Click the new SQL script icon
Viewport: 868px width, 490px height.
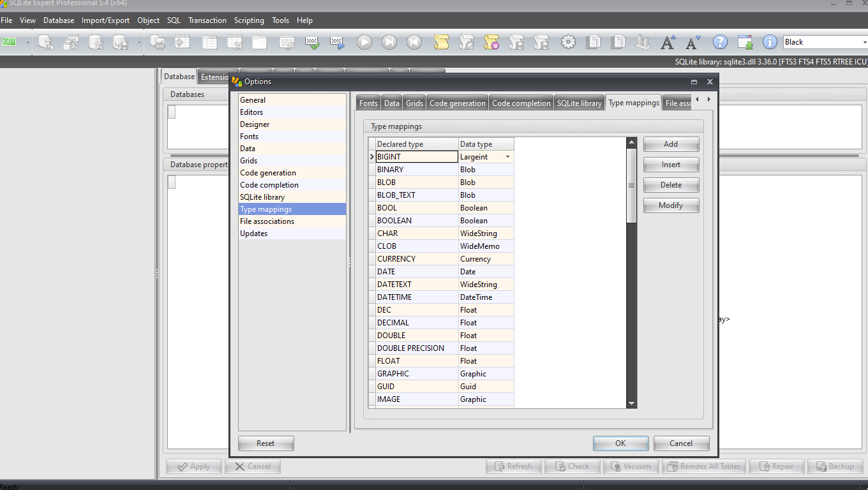pos(441,42)
